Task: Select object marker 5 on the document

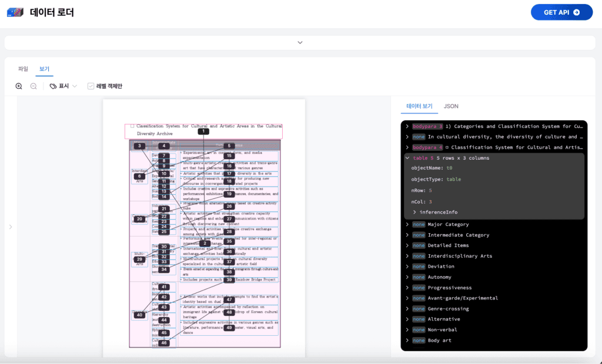Action: [x=229, y=146]
